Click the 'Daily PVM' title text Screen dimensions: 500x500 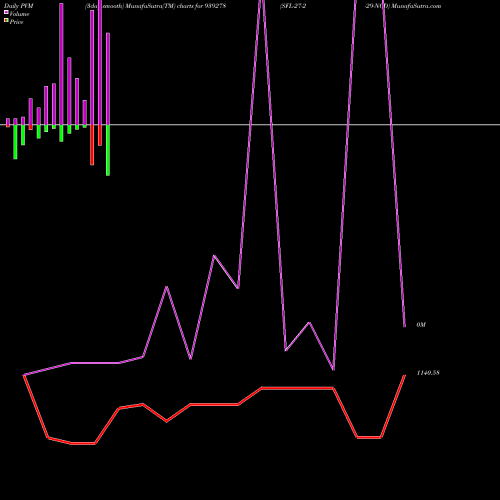19,6
